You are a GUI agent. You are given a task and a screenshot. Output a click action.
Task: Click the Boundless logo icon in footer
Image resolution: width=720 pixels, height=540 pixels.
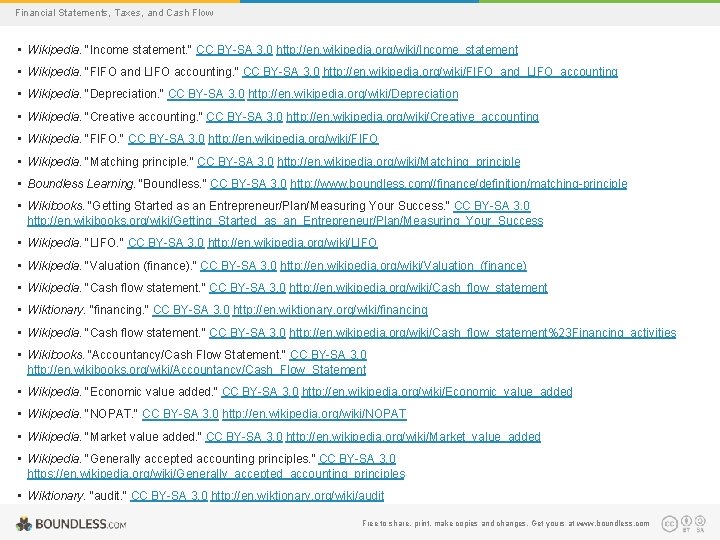point(23,524)
